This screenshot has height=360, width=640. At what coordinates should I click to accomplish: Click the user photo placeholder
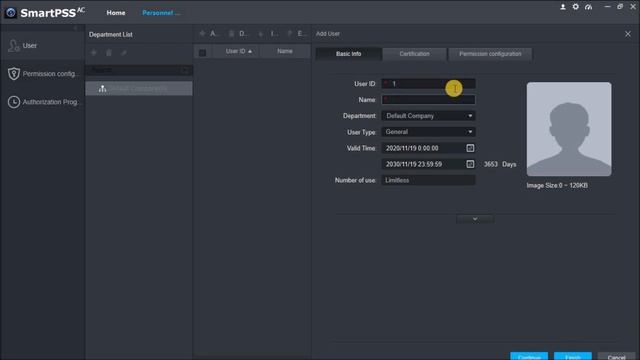tap(569, 129)
